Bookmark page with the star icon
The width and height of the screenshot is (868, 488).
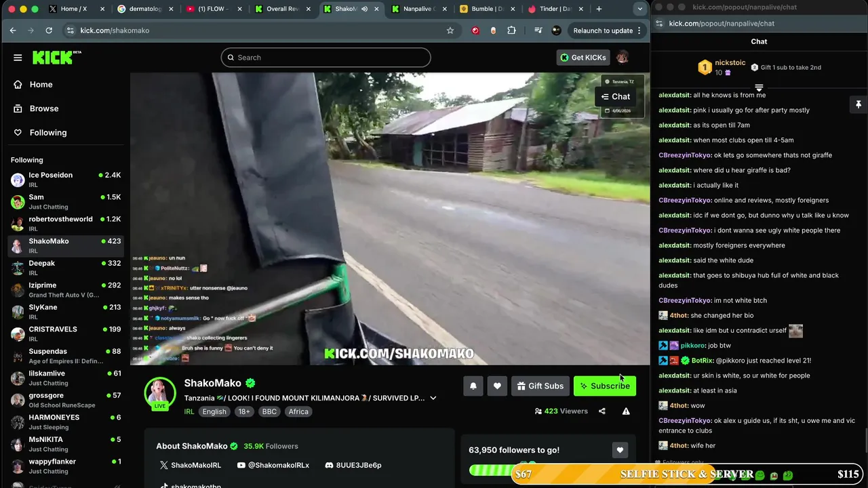(450, 30)
